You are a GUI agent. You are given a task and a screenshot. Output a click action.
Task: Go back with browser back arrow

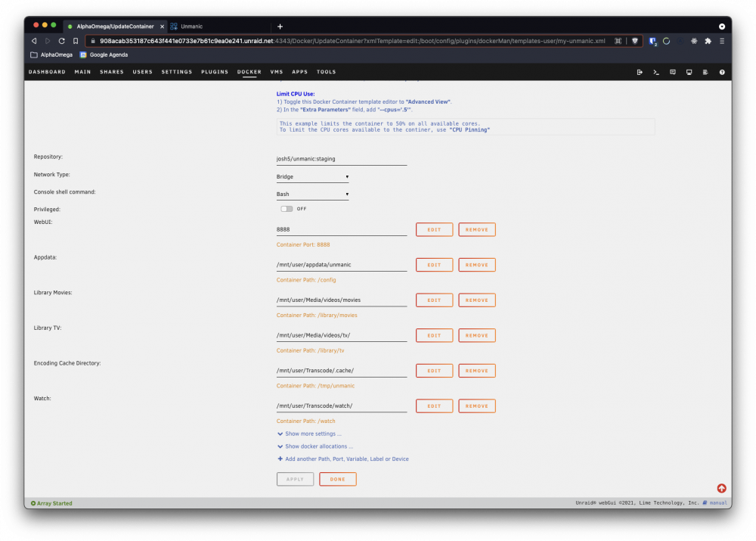[34, 41]
